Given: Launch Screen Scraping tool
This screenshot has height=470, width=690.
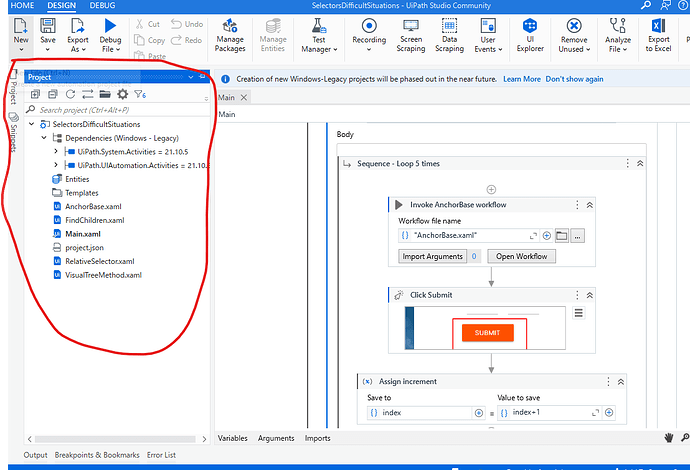Looking at the screenshot, I should click(411, 35).
